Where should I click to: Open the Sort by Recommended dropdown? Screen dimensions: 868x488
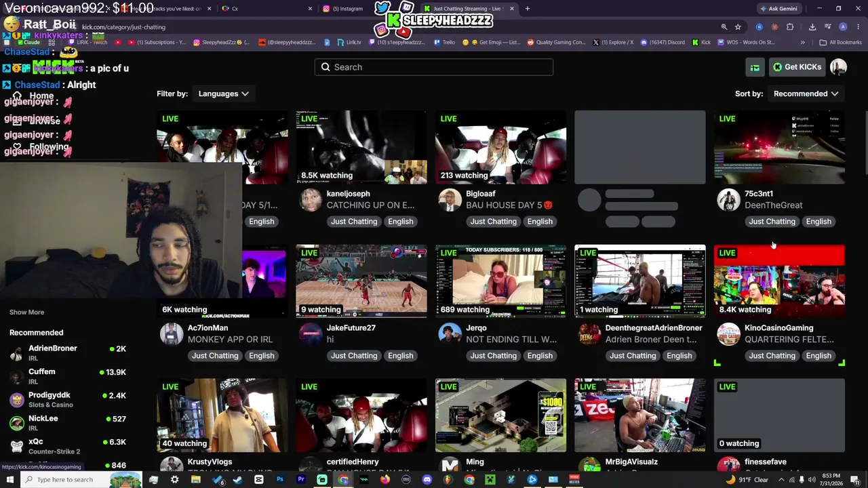806,94
